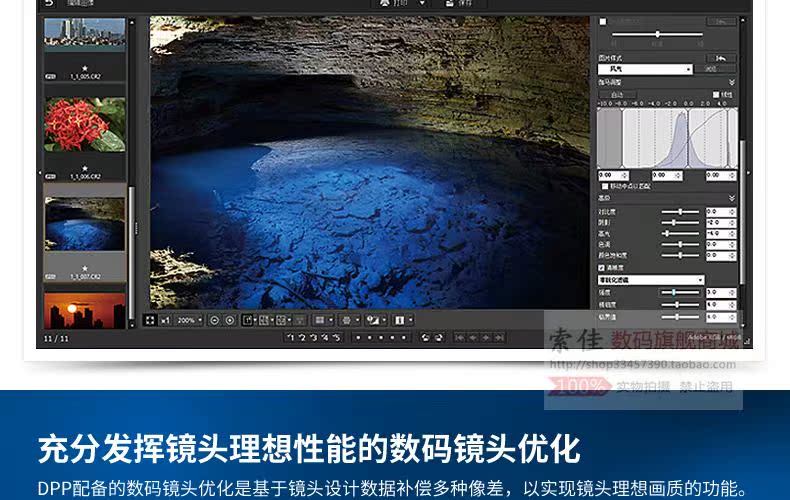Screen dimensions: 790x500
Task: Set the third rating dot
Action: tap(381, 338)
